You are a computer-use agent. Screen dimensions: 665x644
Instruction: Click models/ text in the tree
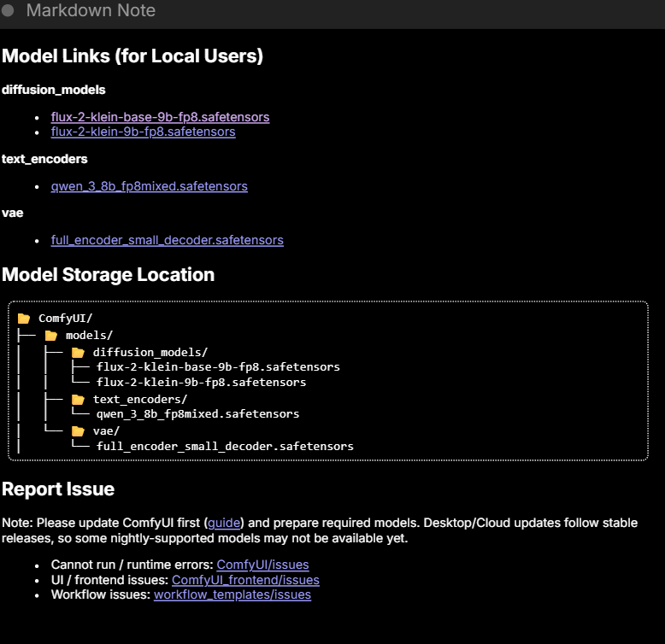coord(89,335)
